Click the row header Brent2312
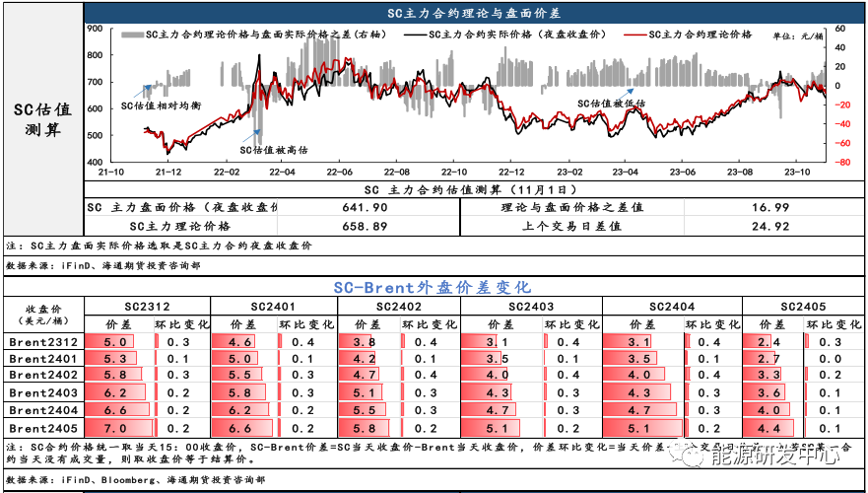Screen dimensions: 868x493 pyautogui.click(x=43, y=342)
